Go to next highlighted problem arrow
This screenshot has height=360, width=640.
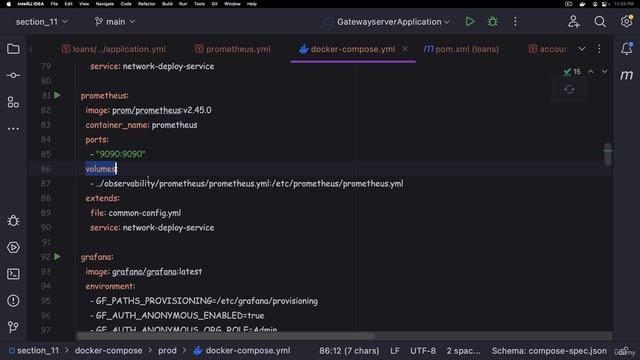click(604, 71)
